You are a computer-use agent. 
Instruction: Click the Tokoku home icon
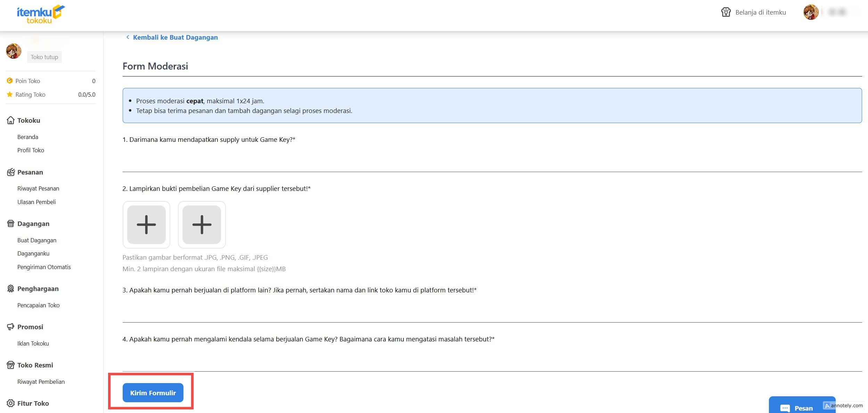(x=11, y=120)
